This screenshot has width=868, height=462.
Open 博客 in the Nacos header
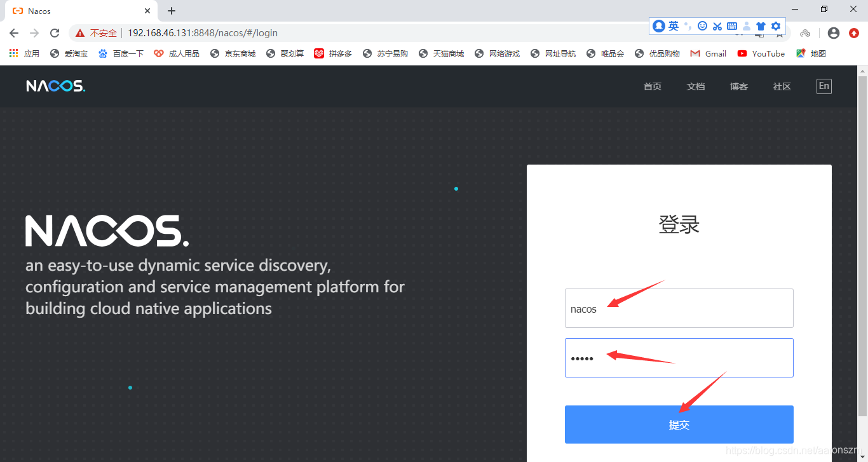(x=739, y=86)
